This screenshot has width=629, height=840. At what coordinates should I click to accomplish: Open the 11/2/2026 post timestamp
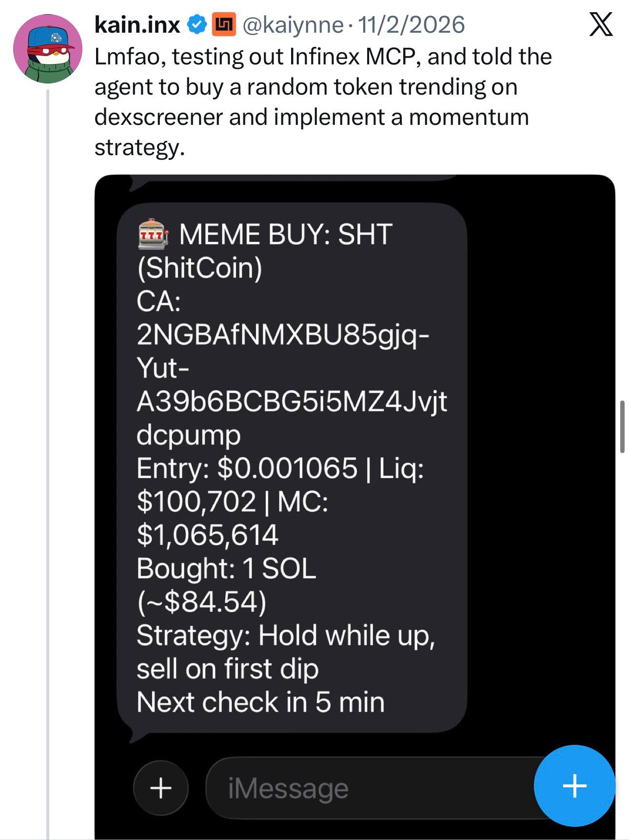(x=411, y=25)
